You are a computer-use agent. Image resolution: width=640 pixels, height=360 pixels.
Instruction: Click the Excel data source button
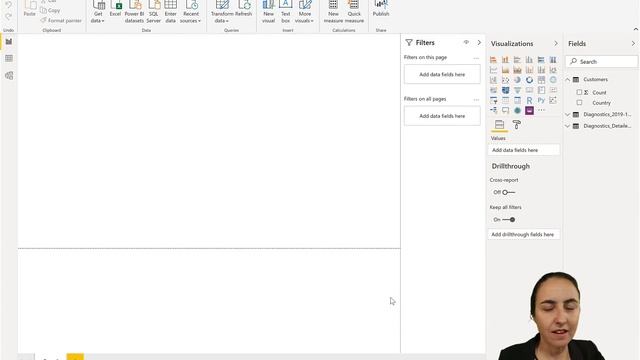pos(116,9)
